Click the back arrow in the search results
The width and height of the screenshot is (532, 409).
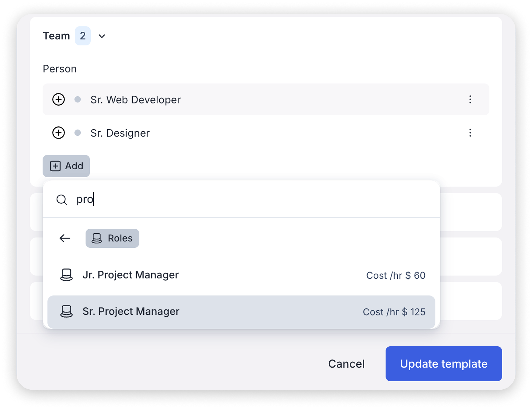[x=65, y=238]
